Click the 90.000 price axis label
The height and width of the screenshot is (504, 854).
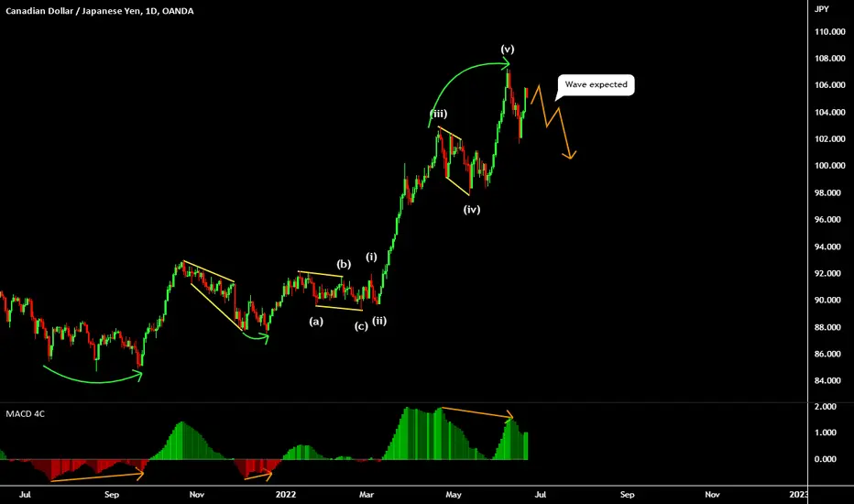coord(829,301)
